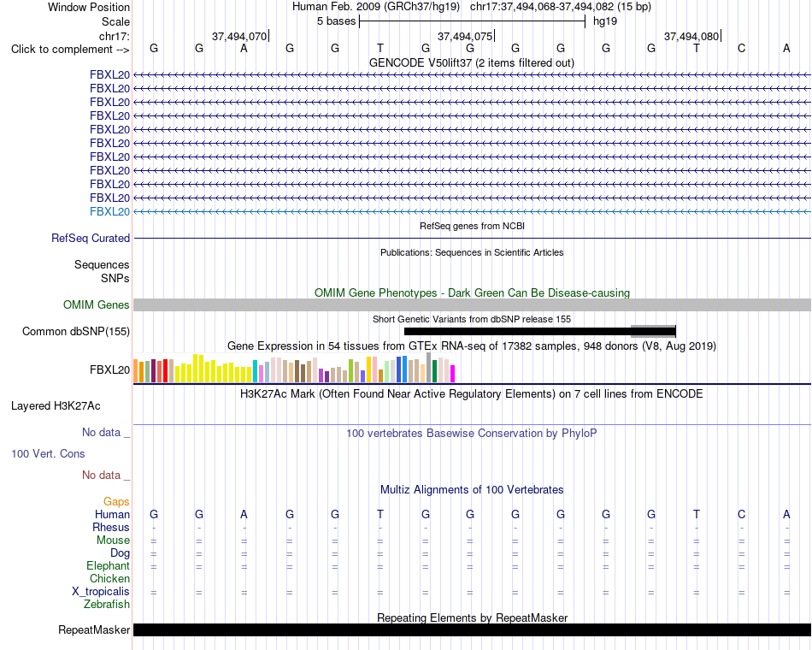Click the Zebrafish species label
Screen dimensions: 812x650
point(107,605)
